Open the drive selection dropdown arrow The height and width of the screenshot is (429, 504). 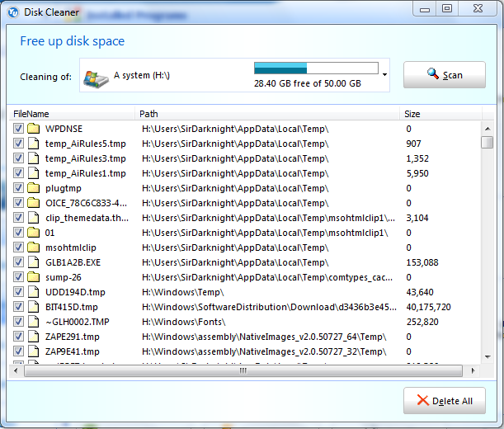click(384, 75)
